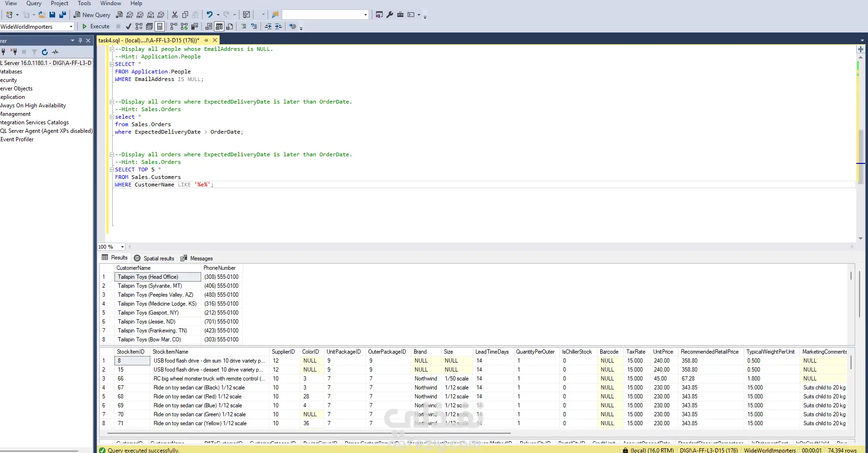This screenshot has width=868, height=453.
Task: Open the Toolbox from the toolbar
Action: click(400, 15)
